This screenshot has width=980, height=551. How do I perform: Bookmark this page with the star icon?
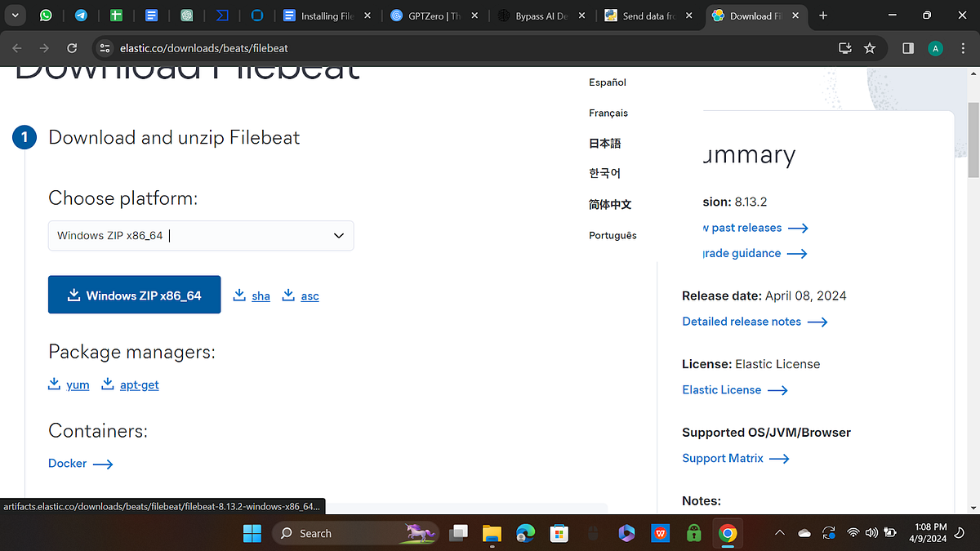(x=870, y=48)
